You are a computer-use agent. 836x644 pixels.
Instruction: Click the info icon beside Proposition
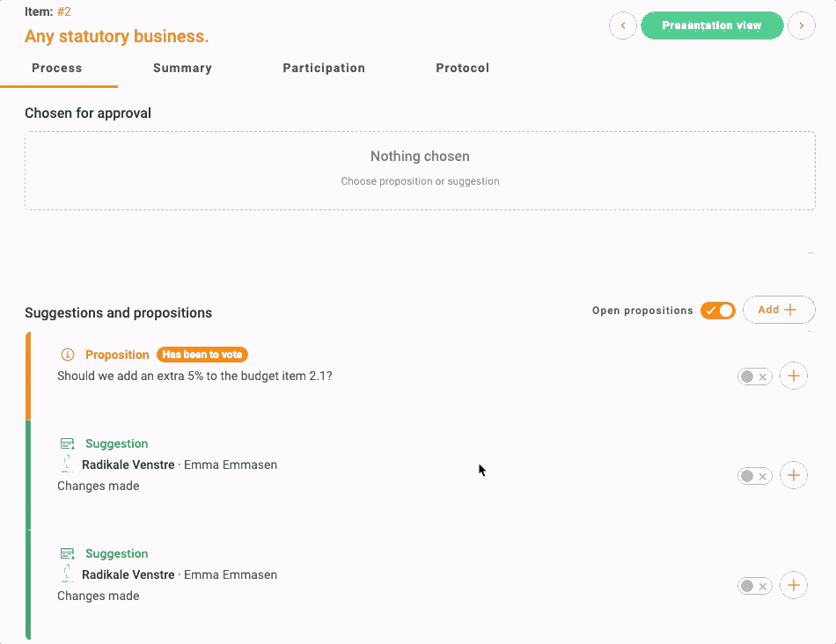click(68, 355)
